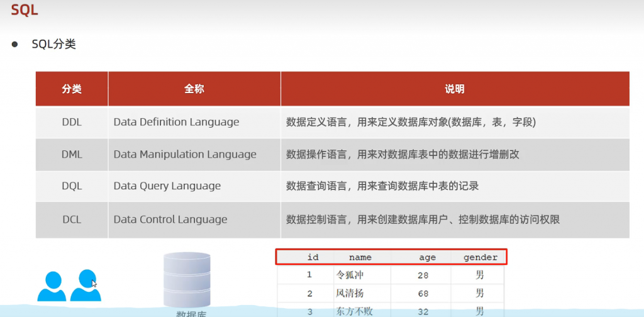Click the Data Definition Language text
The height and width of the screenshot is (317, 644).
pyautogui.click(x=176, y=122)
